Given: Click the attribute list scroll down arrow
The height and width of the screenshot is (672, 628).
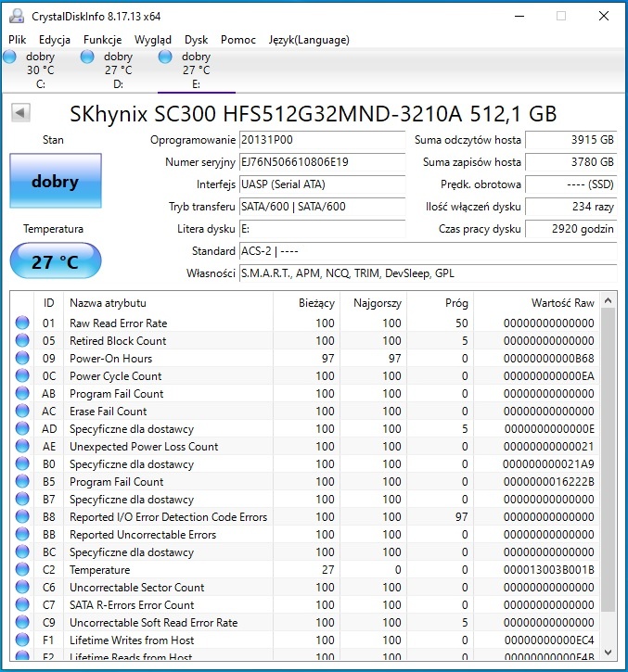Looking at the screenshot, I should [608, 653].
